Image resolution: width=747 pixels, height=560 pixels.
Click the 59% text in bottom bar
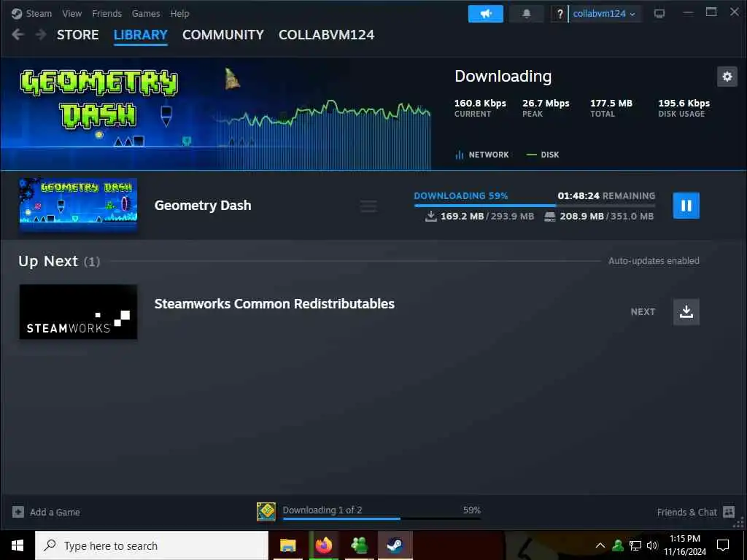tap(472, 510)
